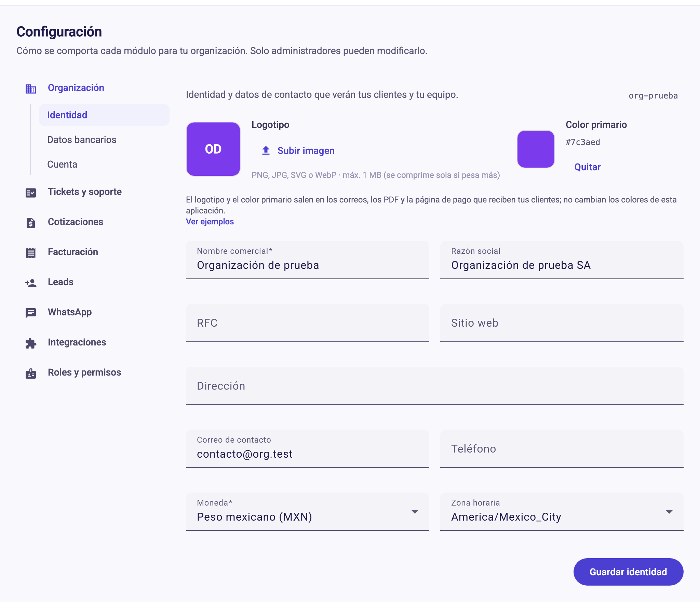This screenshot has width=700, height=602.
Task: Click the #7c3aed color hex value
Action: coord(583,142)
